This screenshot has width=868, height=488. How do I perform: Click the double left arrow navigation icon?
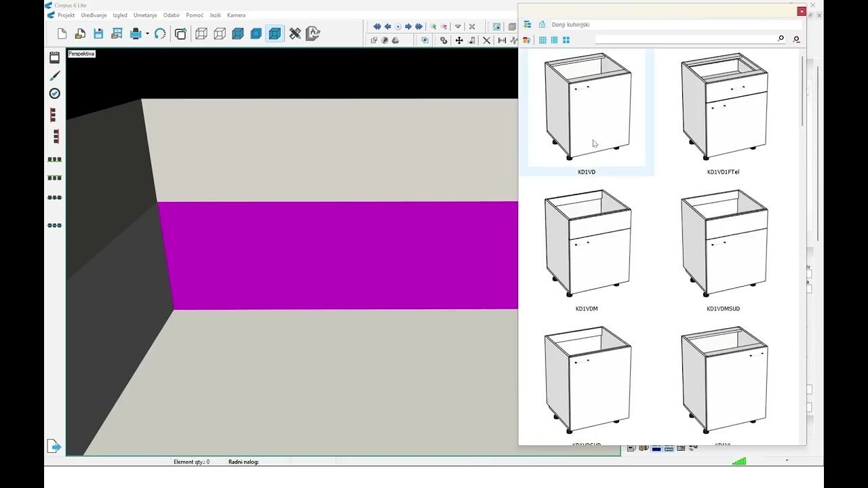(377, 26)
